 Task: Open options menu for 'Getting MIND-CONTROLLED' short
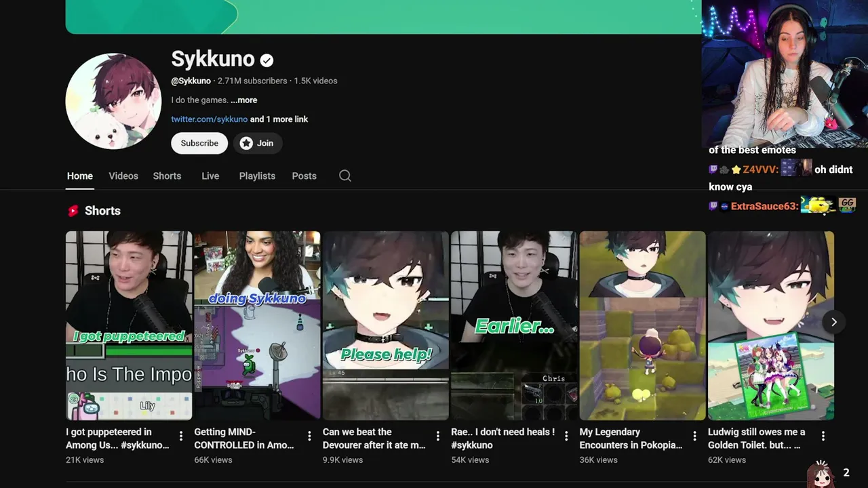pyautogui.click(x=309, y=436)
